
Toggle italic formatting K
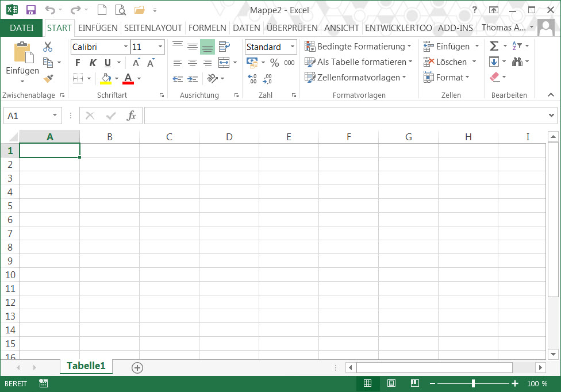tap(93, 63)
